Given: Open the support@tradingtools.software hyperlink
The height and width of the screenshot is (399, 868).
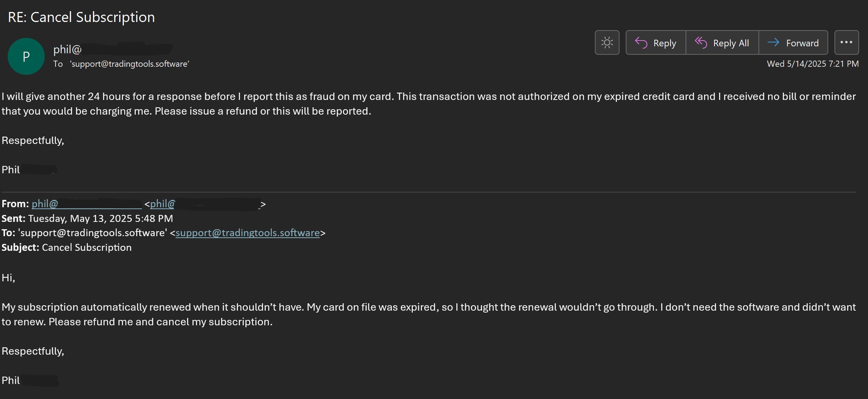Looking at the screenshot, I should pyautogui.click(x=248, y=233).
